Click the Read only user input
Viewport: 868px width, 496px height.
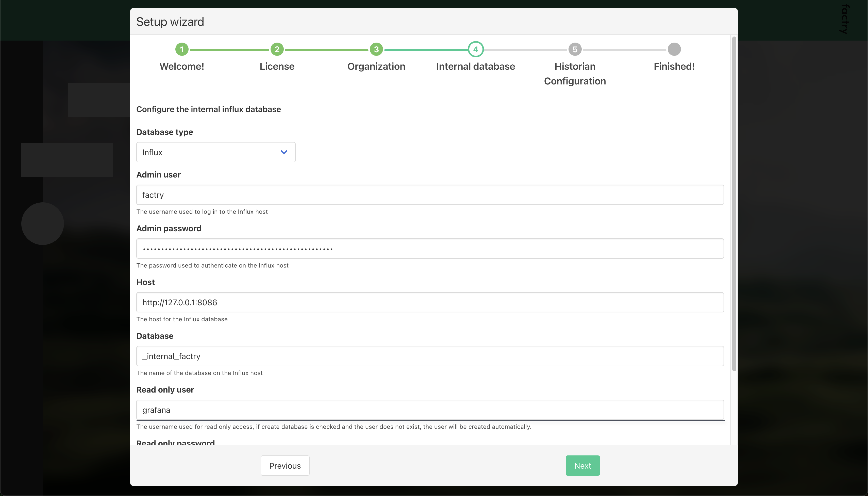click(430, 410)
